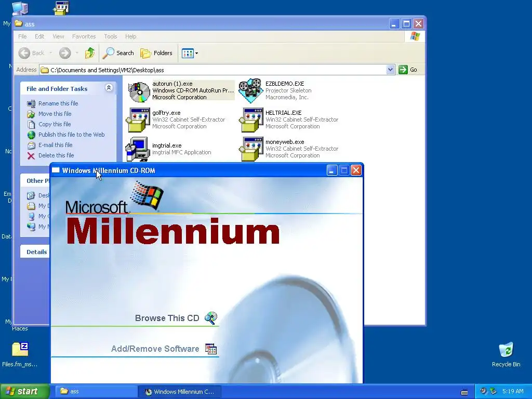
Task: Click the red X Delete icon
Action: (31, 156)
